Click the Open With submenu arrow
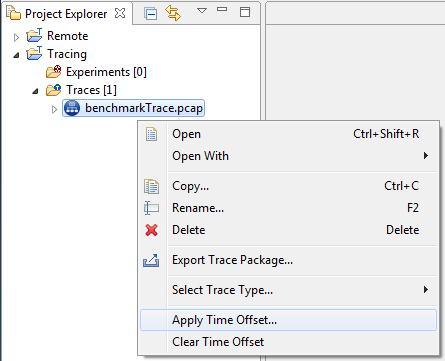 (426, 156)
